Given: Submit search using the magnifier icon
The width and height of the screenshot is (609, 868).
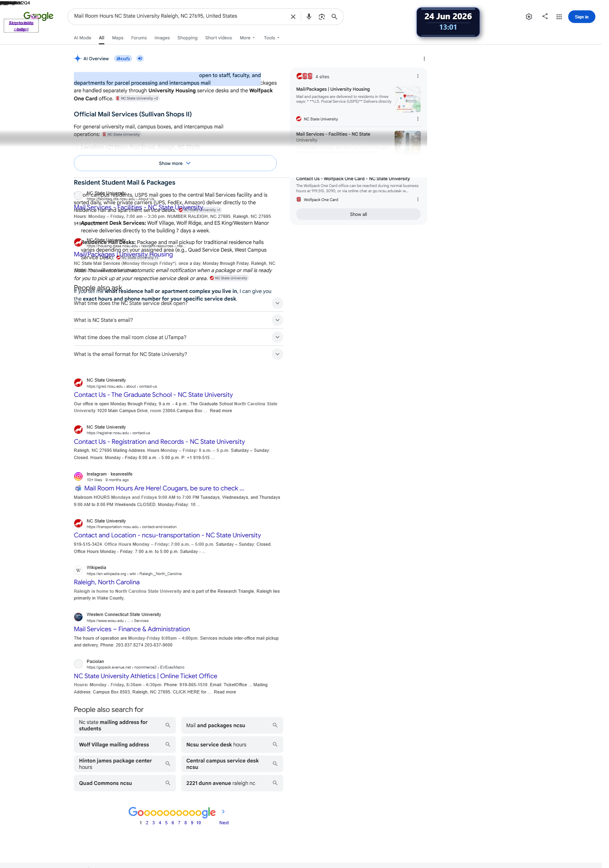Looking at the screenshot, I should pos(334,17).
